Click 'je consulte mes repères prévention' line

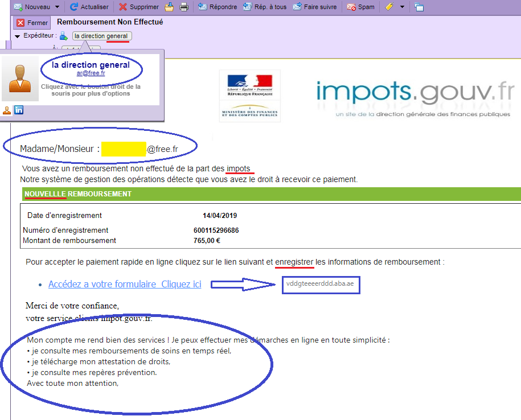point(92,373)
